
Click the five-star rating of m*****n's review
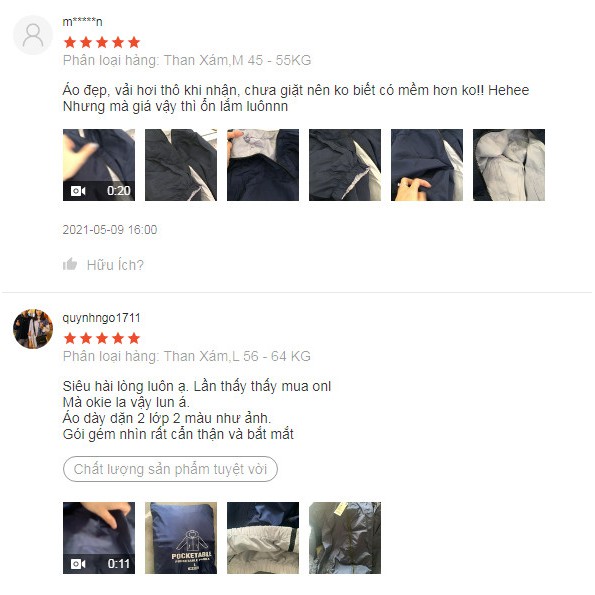click(102, 42)
